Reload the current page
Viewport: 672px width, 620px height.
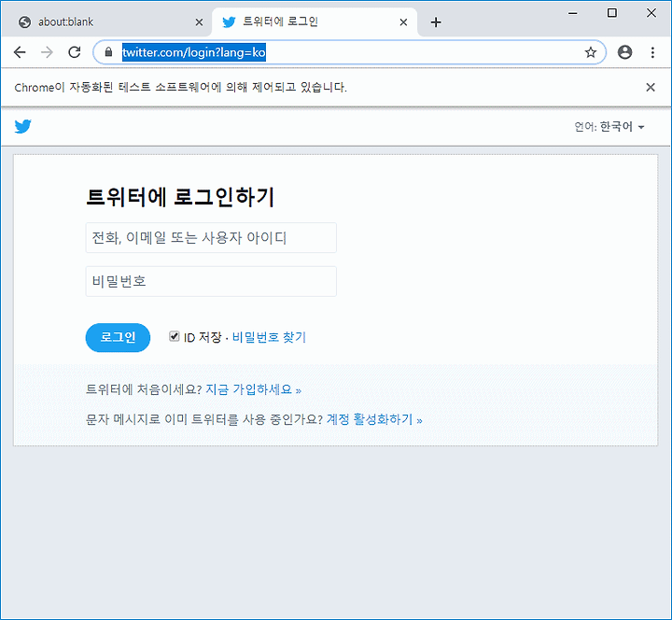75,52
